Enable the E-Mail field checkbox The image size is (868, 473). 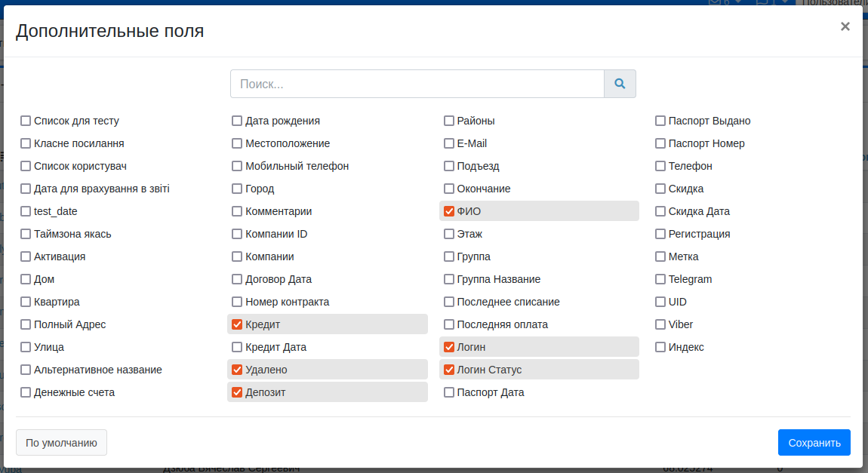(449, 143)
